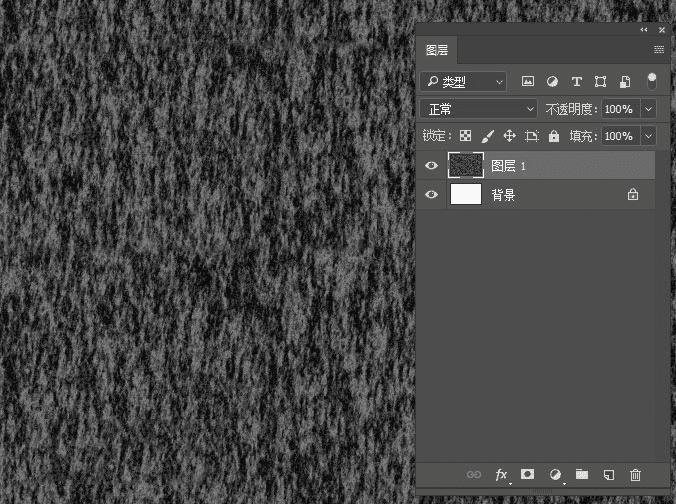Viewport: 676px width, 504px height.
Task: Filter layers by adjustment layer icon
Action: point(552,81)
